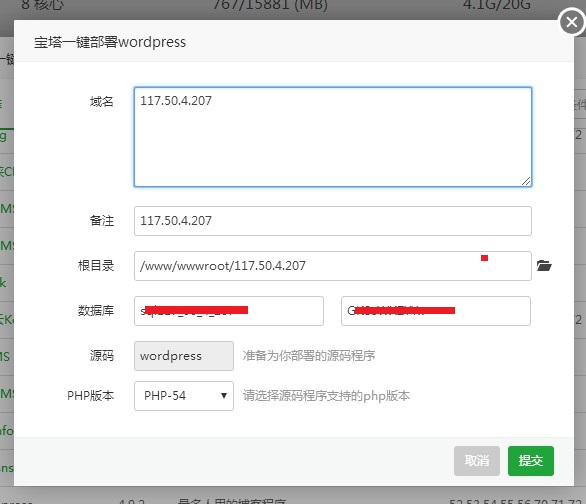Click the hint 请选择源码程序支持的php版本
Screen dimensions: 586x504
[x=327, y=396]
